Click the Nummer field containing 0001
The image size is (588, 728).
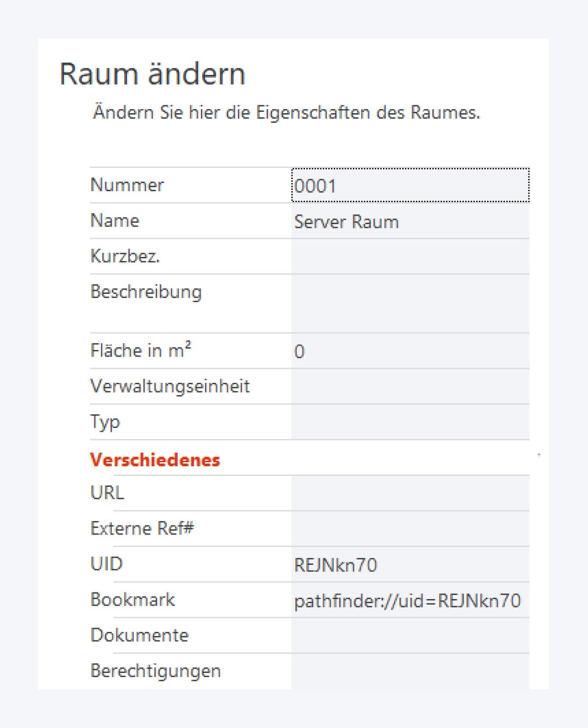pyautogui.click(x=410, y=186)
